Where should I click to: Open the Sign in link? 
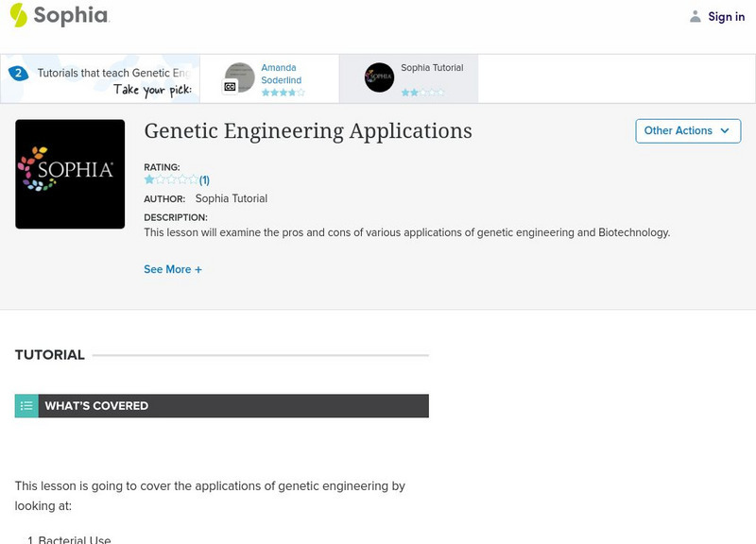(726, 17)
